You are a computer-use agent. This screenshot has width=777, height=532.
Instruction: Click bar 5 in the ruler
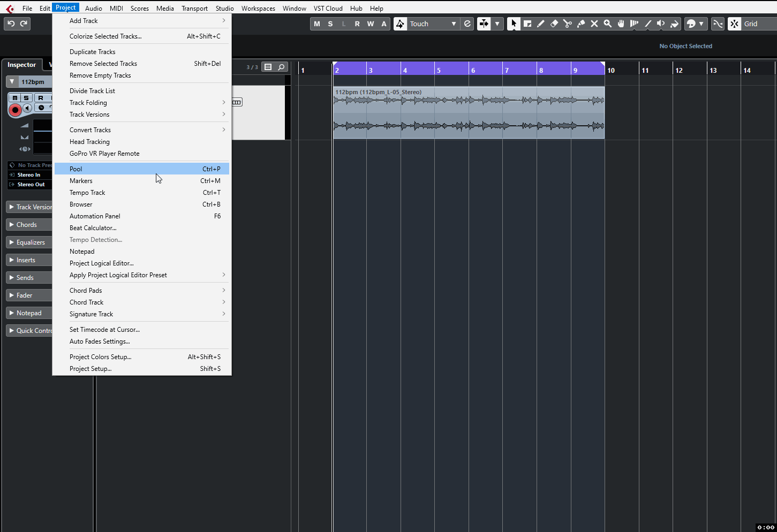click(x=439, y=70)
